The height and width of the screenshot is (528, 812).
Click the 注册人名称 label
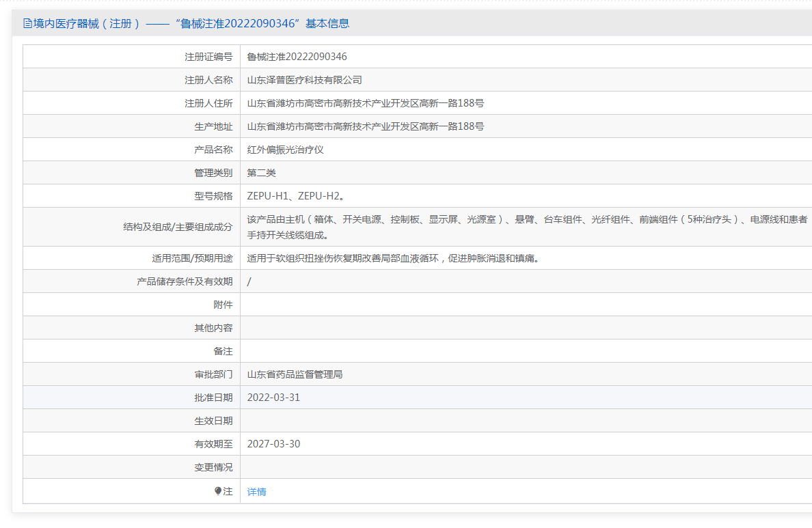pos(208,80)
